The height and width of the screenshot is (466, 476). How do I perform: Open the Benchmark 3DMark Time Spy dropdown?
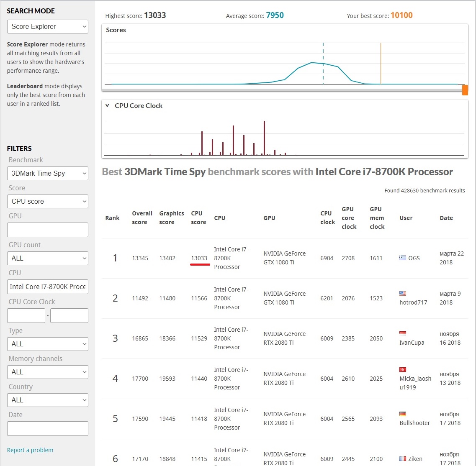pyautogui.click(x=48, y=173)
